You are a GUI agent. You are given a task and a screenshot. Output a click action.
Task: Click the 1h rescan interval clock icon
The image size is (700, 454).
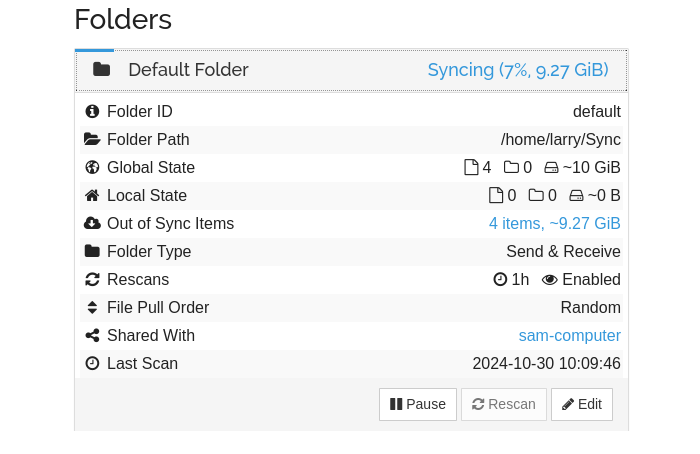tap(500, 279)
